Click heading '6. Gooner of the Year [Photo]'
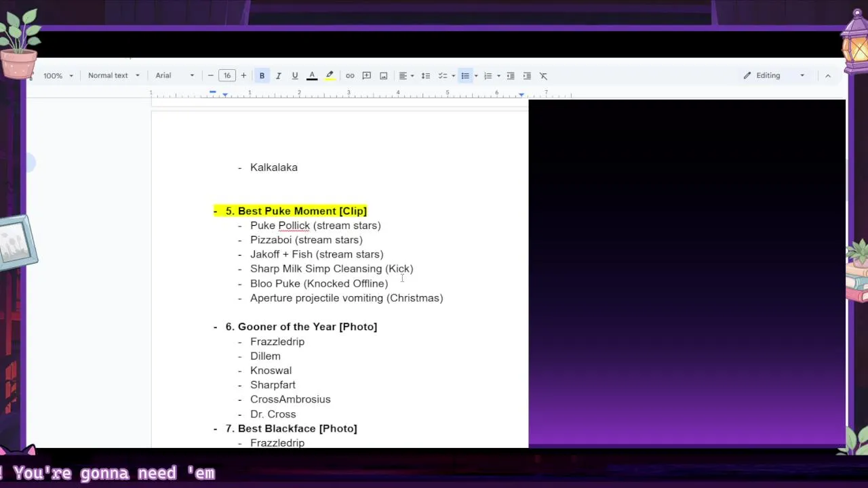 click(x=301, y=327)
